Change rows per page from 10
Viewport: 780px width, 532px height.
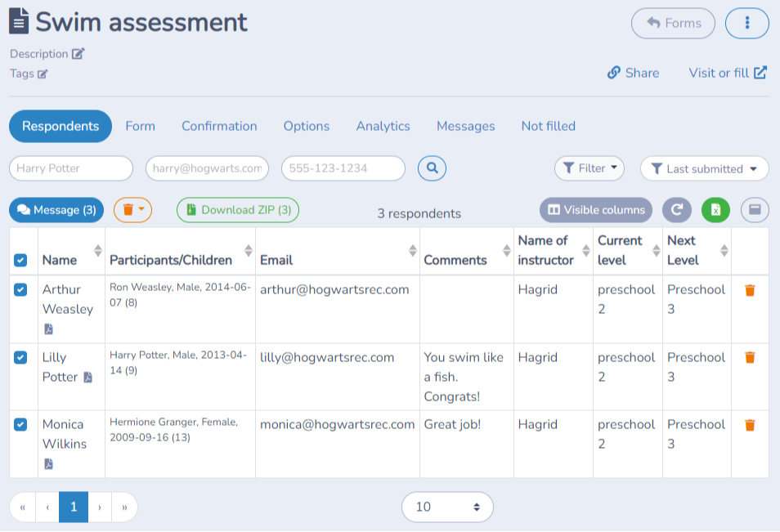pyautogui.click(x=447, y=507)
